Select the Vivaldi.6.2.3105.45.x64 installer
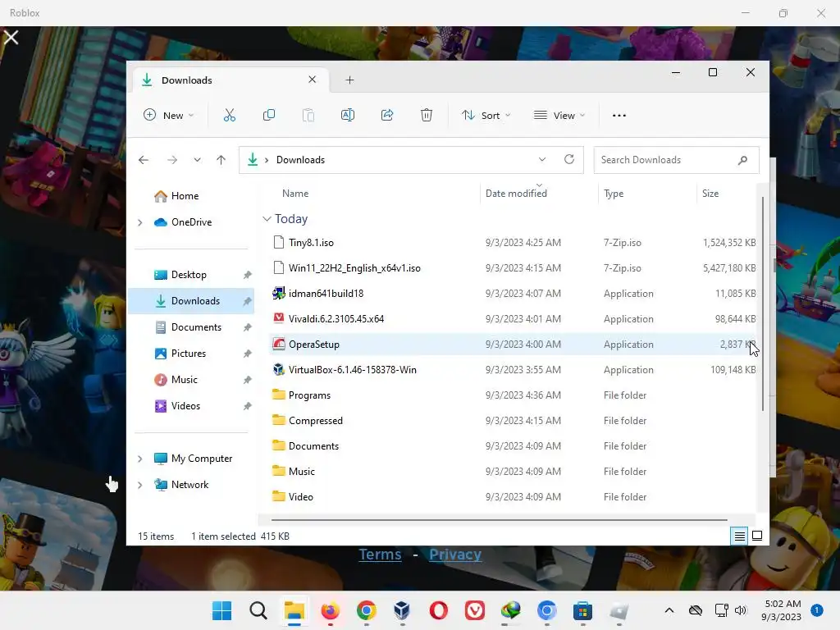This screenshot has height=630, width=840. 513,319
